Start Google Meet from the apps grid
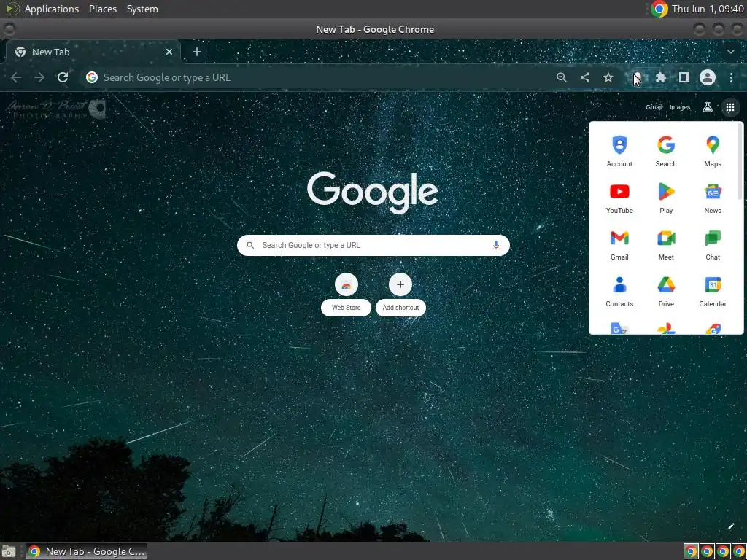Screen dimensions: 747x560 click(x=666, y=244)
